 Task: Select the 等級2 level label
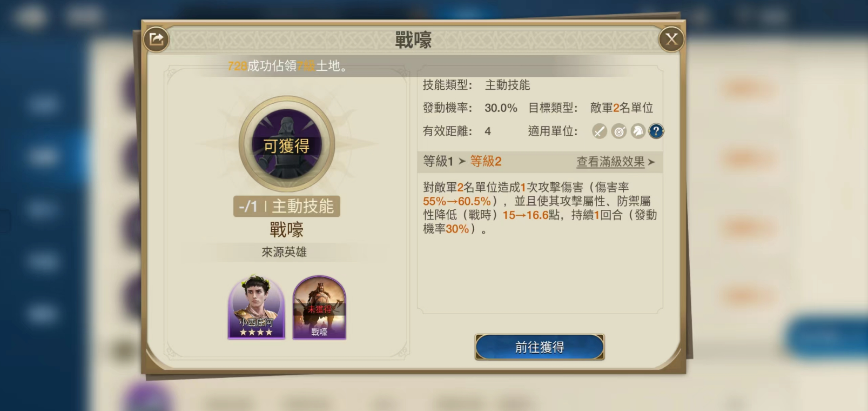pos(486,161)
